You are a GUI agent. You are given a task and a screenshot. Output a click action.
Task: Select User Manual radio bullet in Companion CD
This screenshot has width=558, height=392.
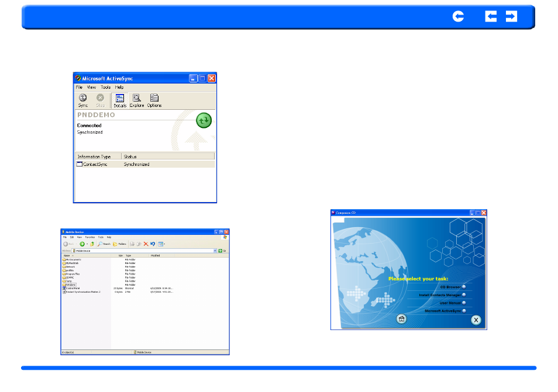(x=464, y=303)
